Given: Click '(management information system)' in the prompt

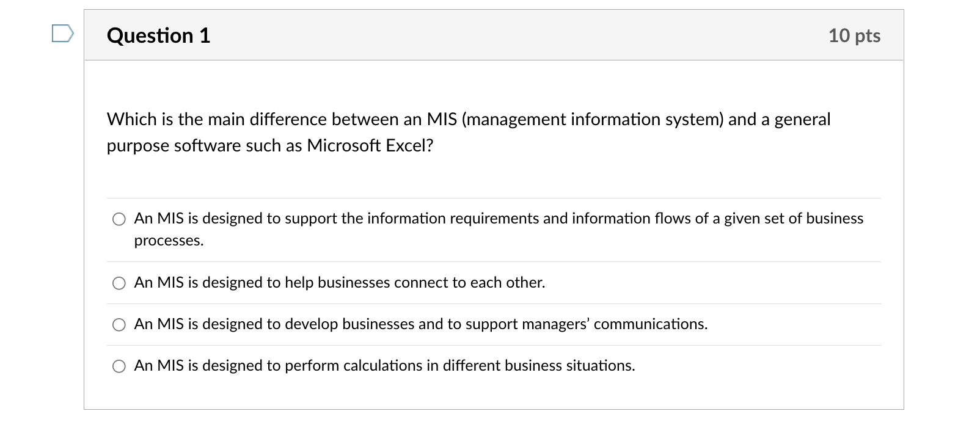Looking at the screenshot, I should point(593,119).
